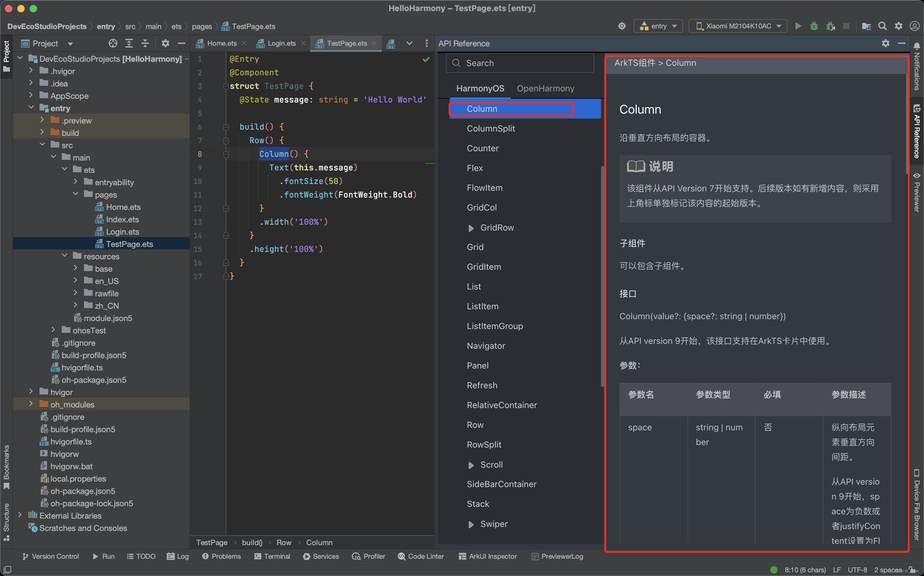
Task: Expand GridRow in API list
Action: click(x=471, y=228)
